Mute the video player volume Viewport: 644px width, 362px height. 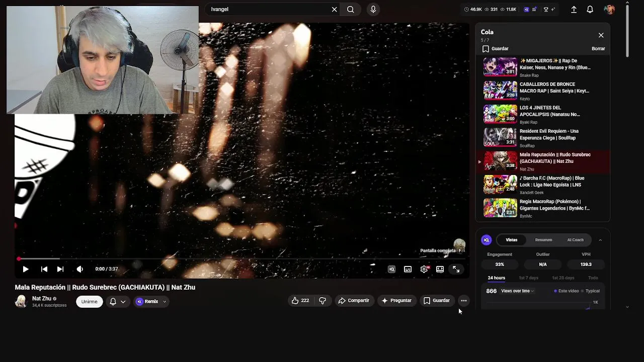pos(79,269)
